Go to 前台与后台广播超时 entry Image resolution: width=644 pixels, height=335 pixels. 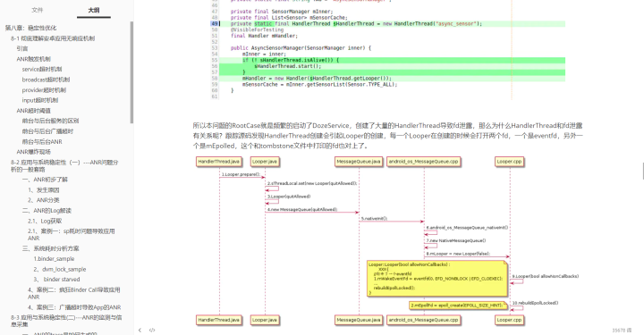coord(47,131)
